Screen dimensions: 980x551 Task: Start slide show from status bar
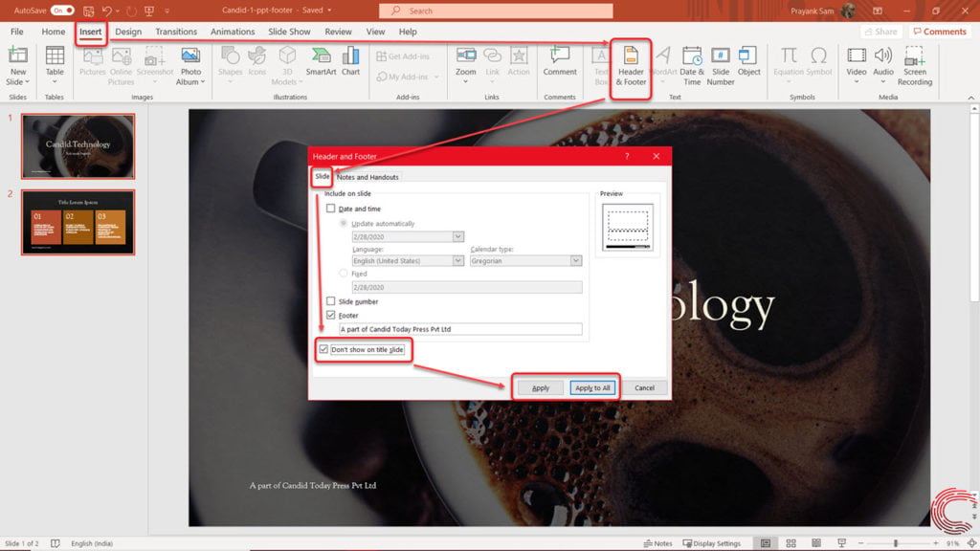tap(841, 543)
